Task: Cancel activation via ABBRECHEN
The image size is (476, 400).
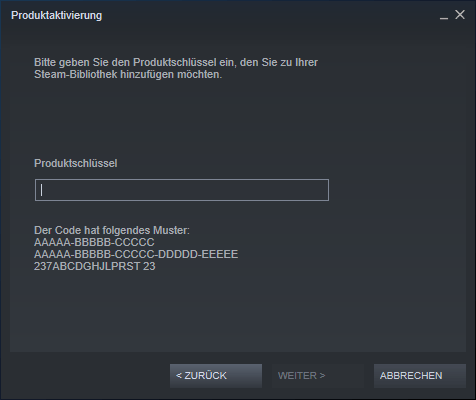Action: coord(420,376)
